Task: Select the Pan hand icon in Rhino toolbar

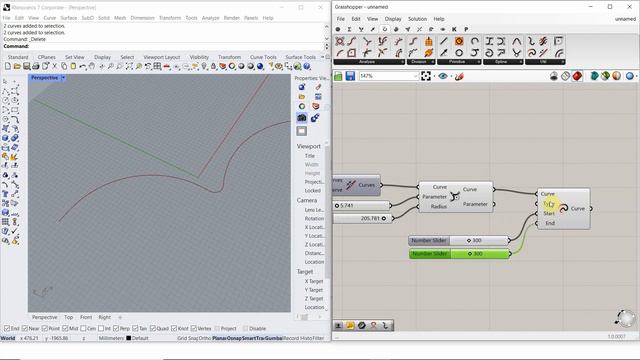Action: 92,66
